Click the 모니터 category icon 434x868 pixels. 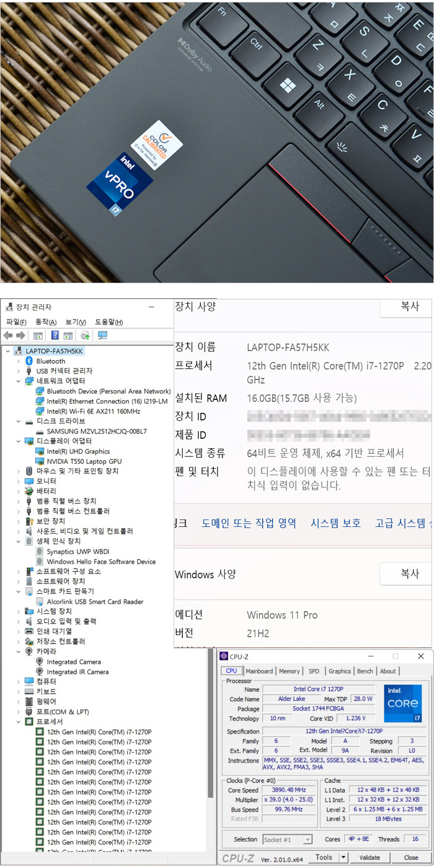(x=29, y=481)
